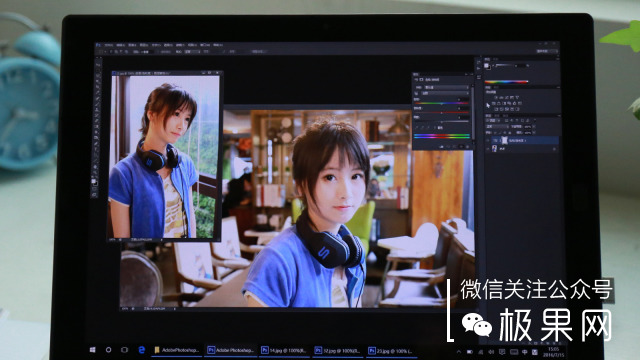This screenshot has height=360, width=640.
Task: Click the Change Screen Mode icon
Action: 95,195
